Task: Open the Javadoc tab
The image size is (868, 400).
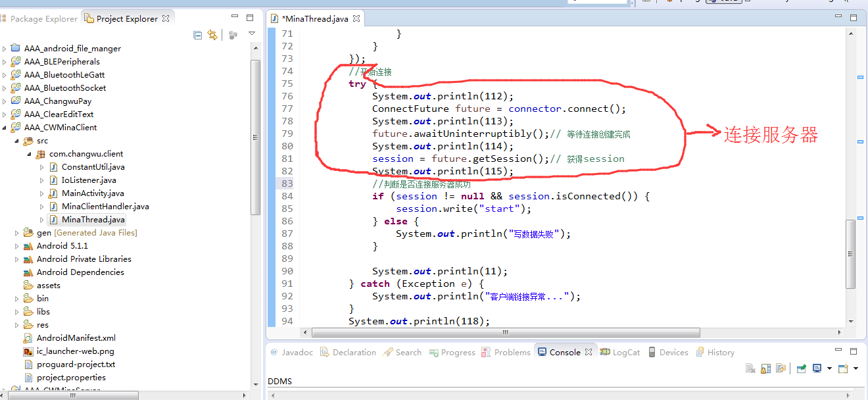Action: [x=291, y=353]
